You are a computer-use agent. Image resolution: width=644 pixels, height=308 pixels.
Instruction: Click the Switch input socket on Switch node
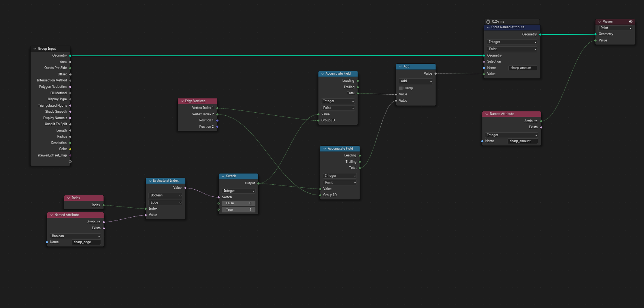219,197
